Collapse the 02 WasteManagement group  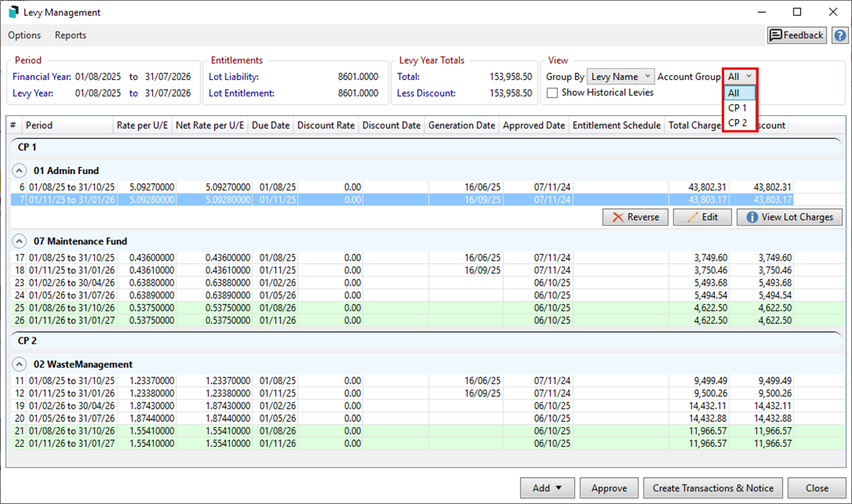coord(18,365)
